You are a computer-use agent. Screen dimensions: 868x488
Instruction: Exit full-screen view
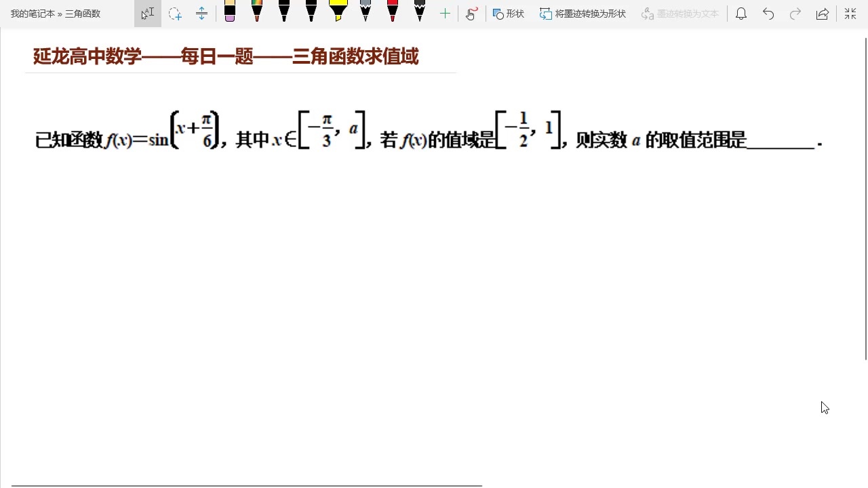pos(850,14)
